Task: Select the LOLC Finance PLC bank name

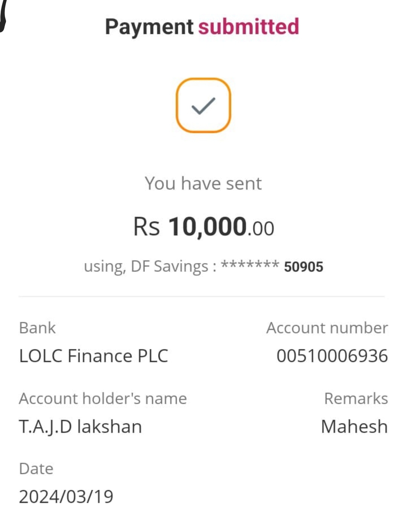Action: coord(93,356)
